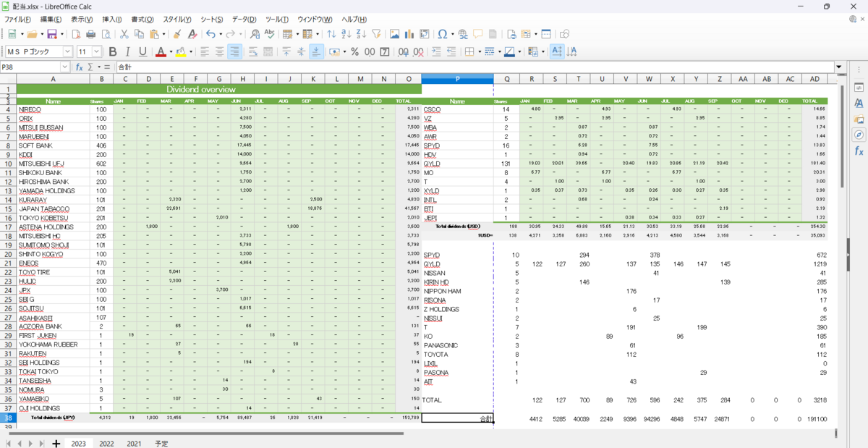Run the Spelling check icon
868x448 pixels.
270,34
